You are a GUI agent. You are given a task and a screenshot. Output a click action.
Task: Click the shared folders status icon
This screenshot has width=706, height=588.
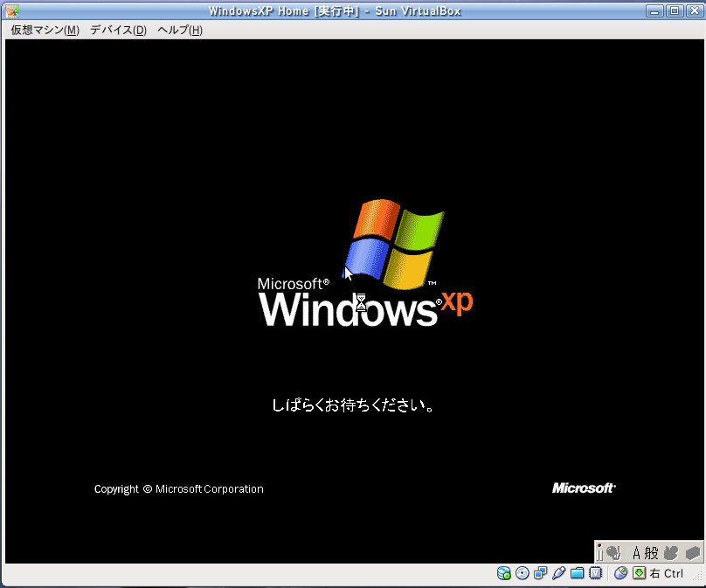pos(578,573)
